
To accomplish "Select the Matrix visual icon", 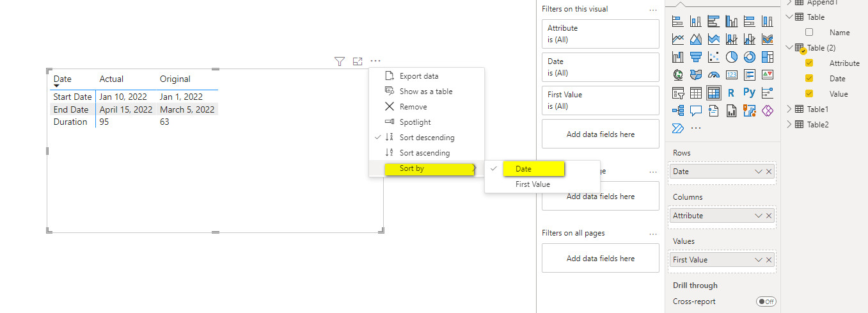I will pos(714,93).
